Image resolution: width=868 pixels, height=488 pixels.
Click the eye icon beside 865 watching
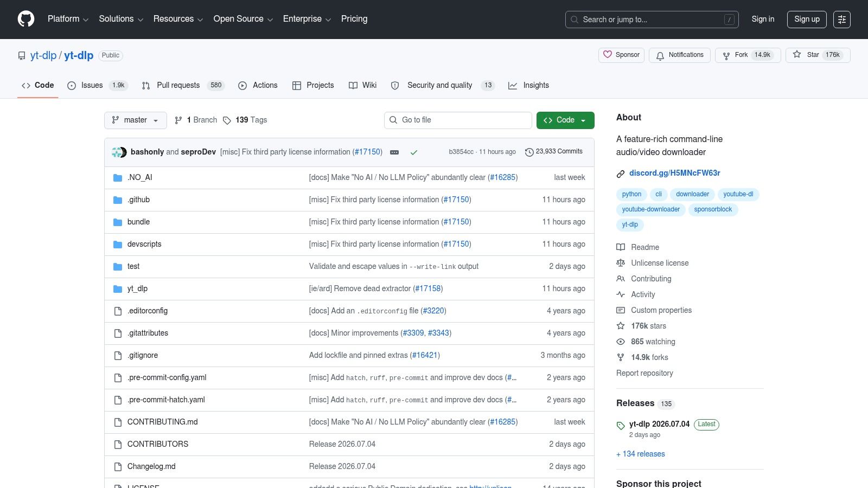coord(621,342)
